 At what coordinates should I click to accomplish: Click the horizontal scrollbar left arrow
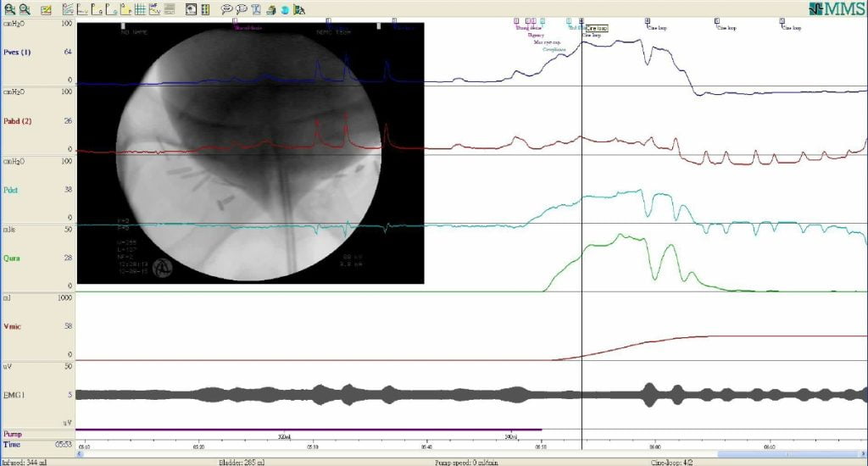coord(80,454)
